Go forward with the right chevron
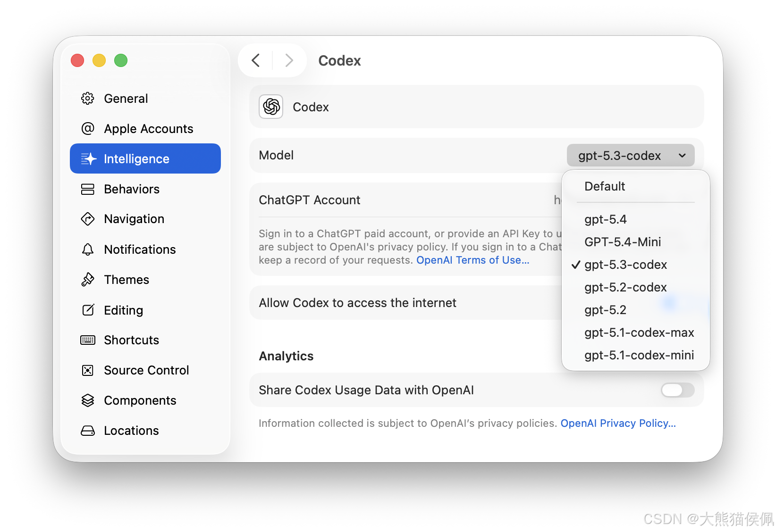The height and width of the screenshot is (532, 776). [289, 60]
